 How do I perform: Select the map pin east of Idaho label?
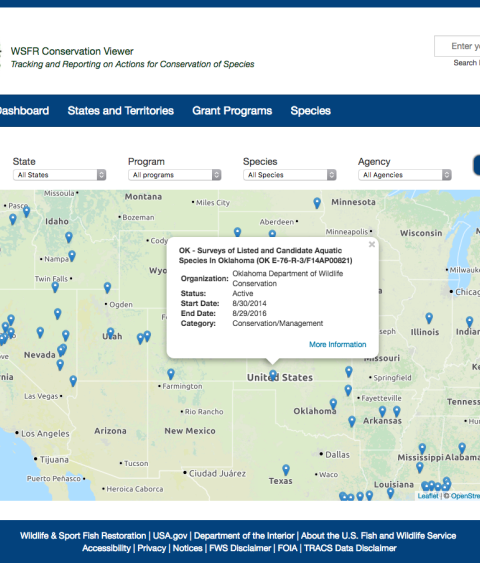pos(69,237)
